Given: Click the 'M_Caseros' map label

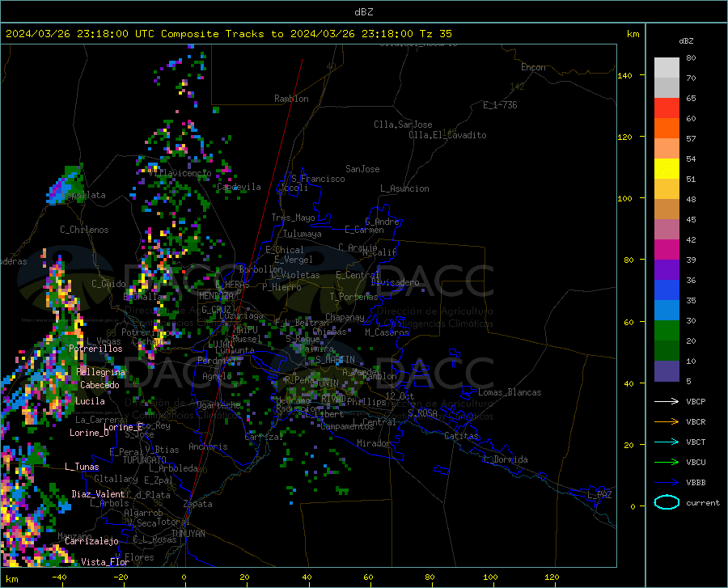Looking at the screenshot, I should (387, 332).
